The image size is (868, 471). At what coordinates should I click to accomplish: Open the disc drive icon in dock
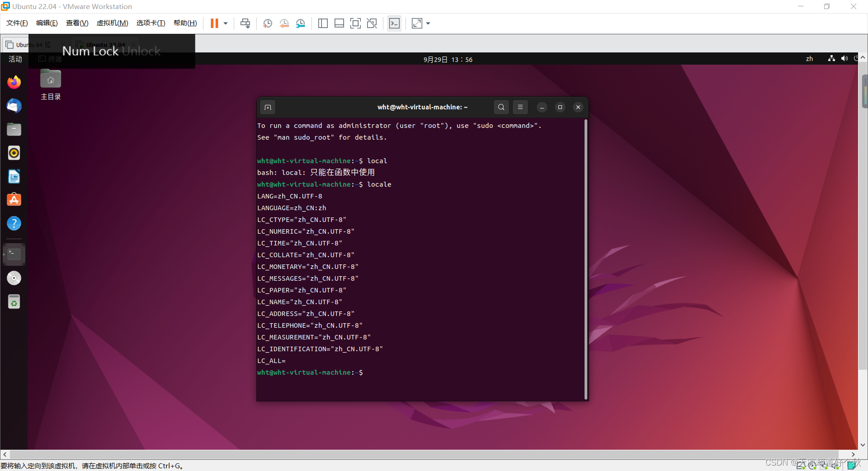[x=14, y=278]
